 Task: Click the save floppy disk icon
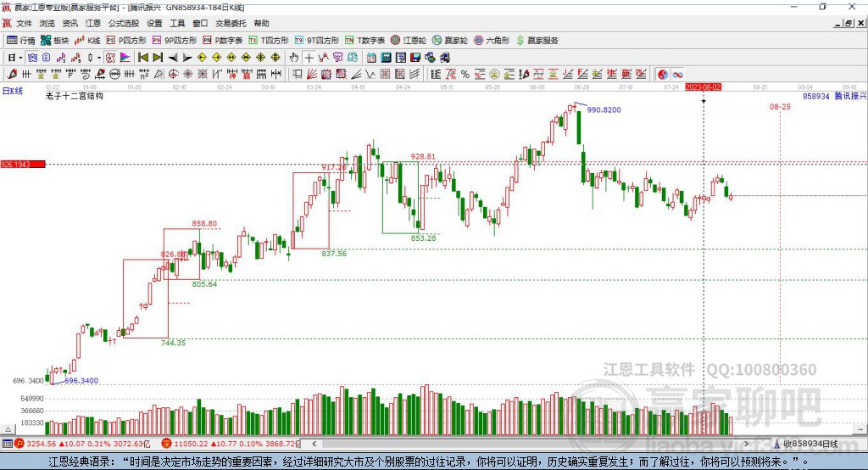tap(415, 58)
